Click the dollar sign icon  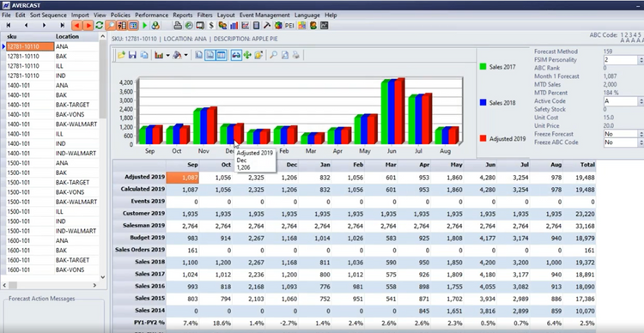211,26
